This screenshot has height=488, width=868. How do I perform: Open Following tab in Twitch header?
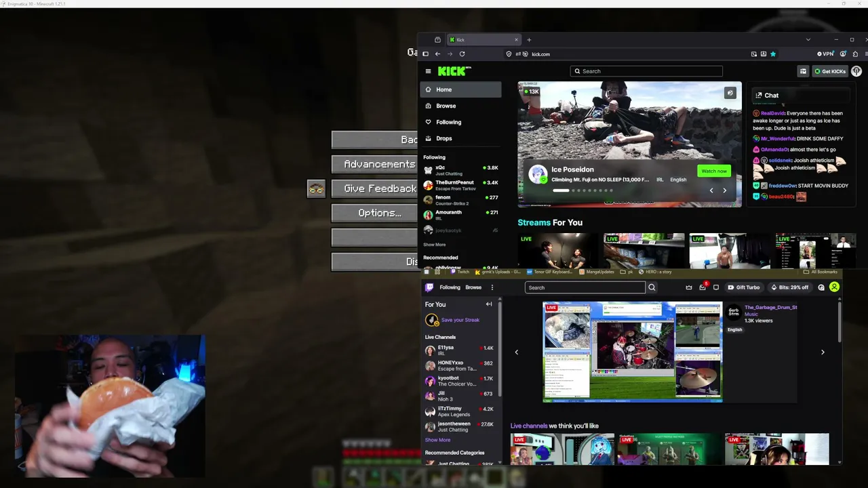[x=450, y=287]
